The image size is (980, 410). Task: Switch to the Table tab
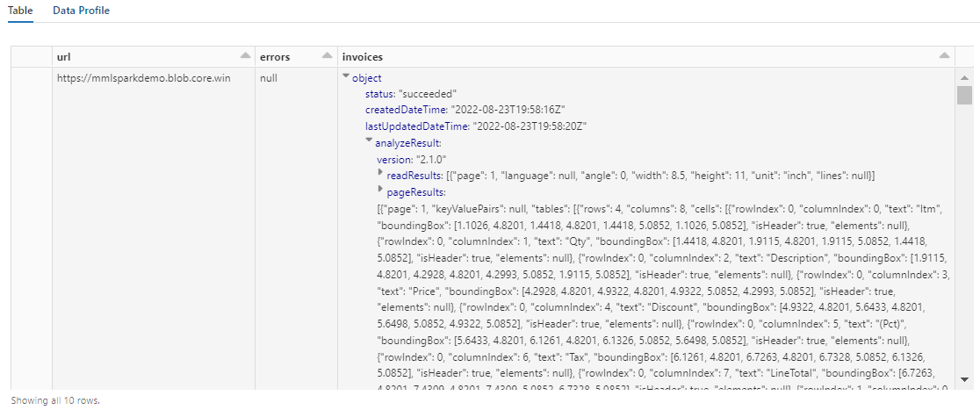pos(20,11)
